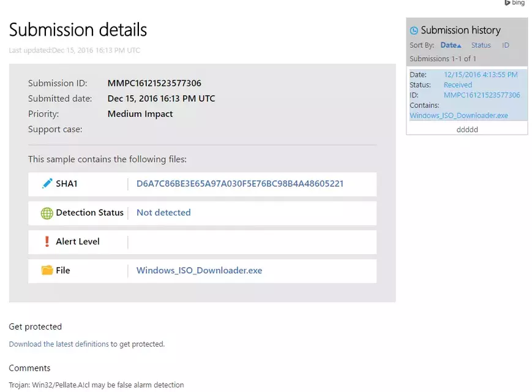Click the Submission history title
532x392 pixels.
[x=460, y=30]
